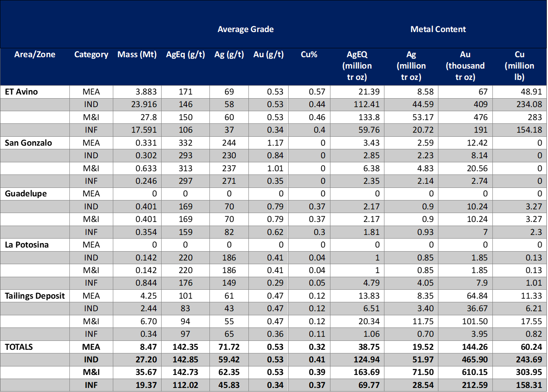Select the Category column header

click(91, 54)
